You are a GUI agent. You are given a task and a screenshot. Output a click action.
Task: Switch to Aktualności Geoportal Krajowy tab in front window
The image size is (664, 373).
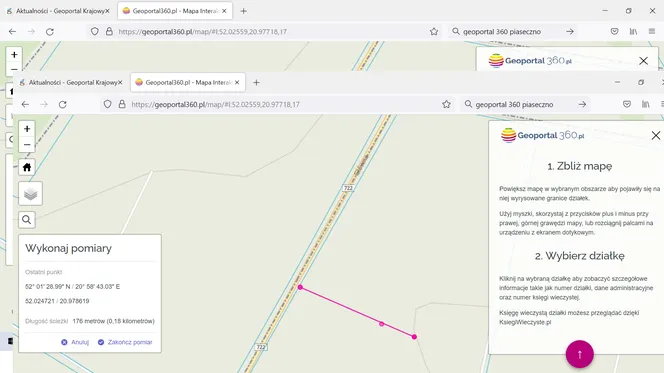(x=70, y=83)
